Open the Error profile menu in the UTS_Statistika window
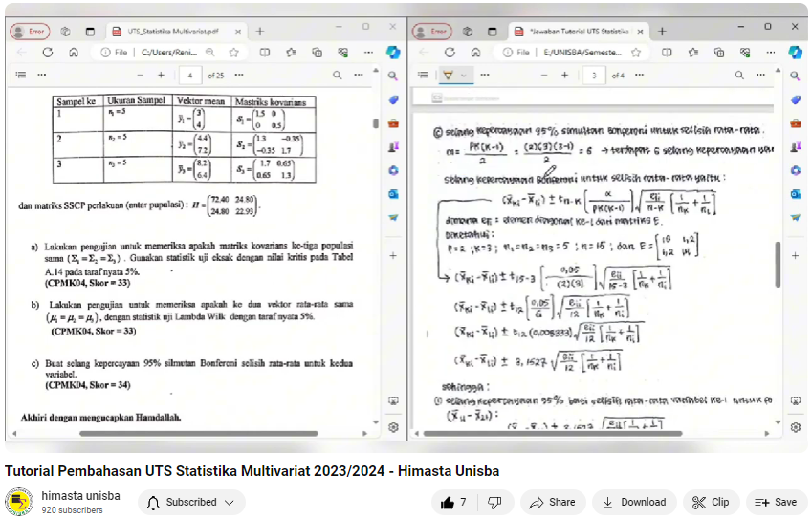 pyautogui.click(x=31, y=31)
